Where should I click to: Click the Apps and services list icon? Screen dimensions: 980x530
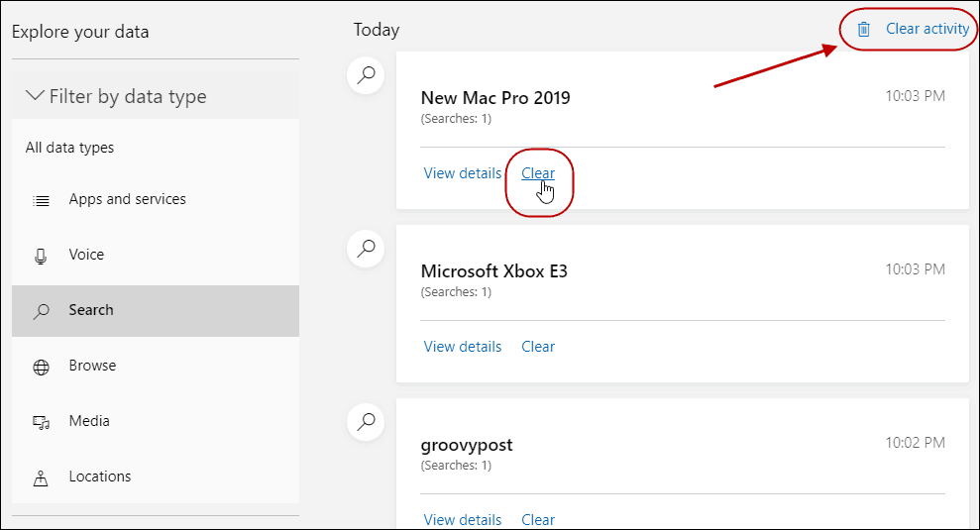pos(42,201)
